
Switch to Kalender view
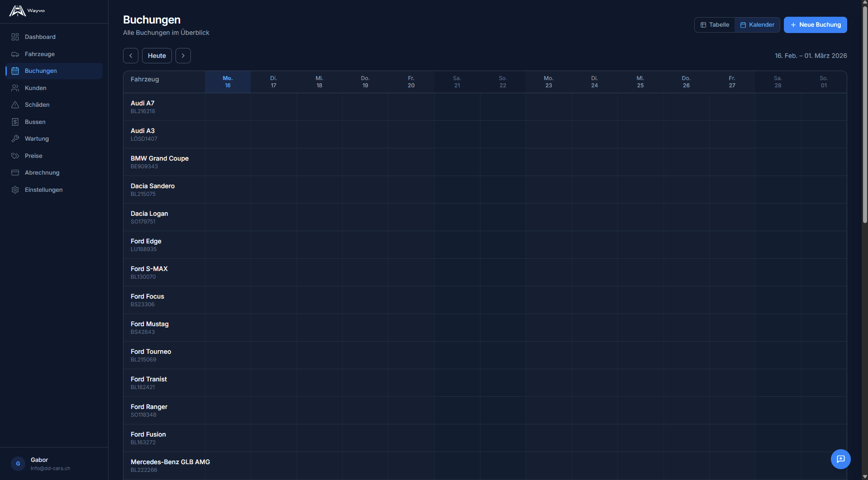pyautogui.click(x=757, y=25)
